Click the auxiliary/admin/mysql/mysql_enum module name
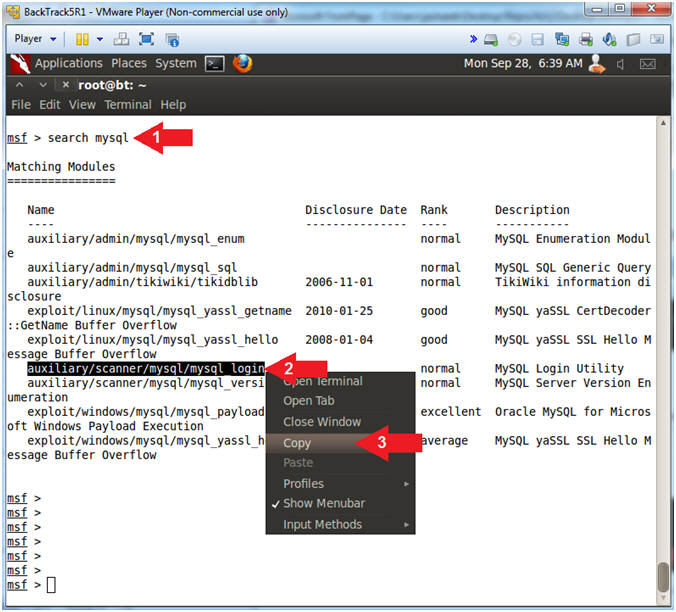Screen dimensions: 676x612 click(136, 239)
